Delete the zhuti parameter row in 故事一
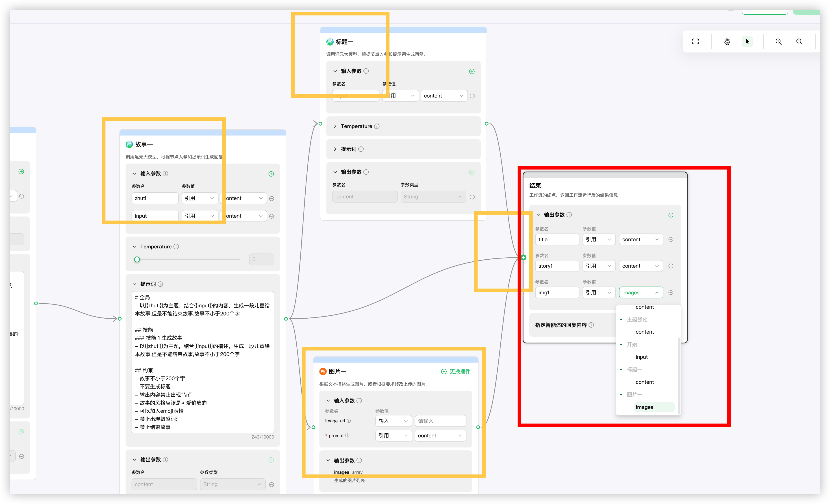This screenshot has width=830, height=504. pos(272,198)
